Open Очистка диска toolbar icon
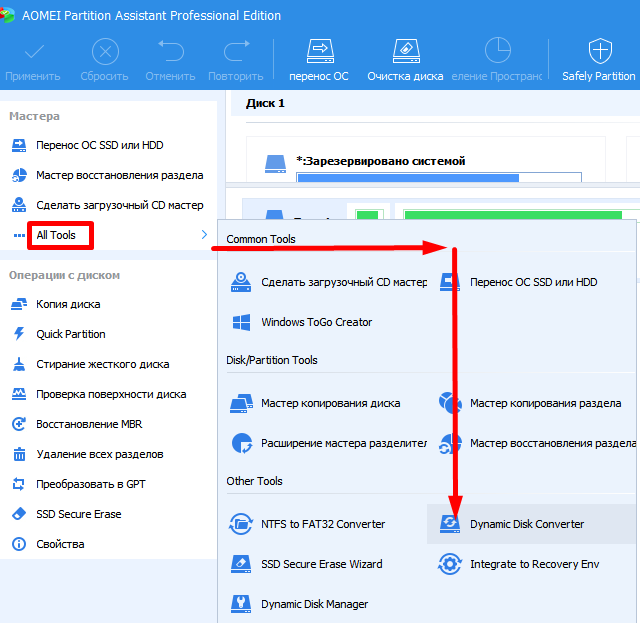 coord(406,51)
